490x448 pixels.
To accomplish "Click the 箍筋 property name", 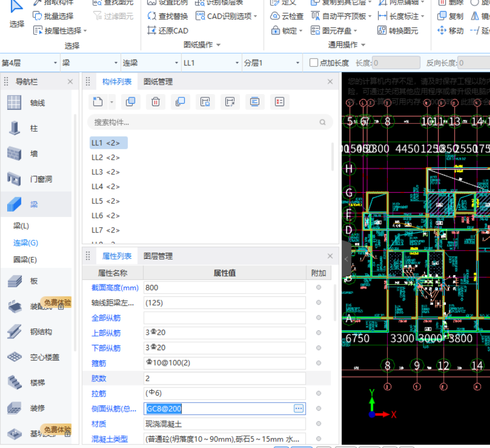I will tap(99, 363).
